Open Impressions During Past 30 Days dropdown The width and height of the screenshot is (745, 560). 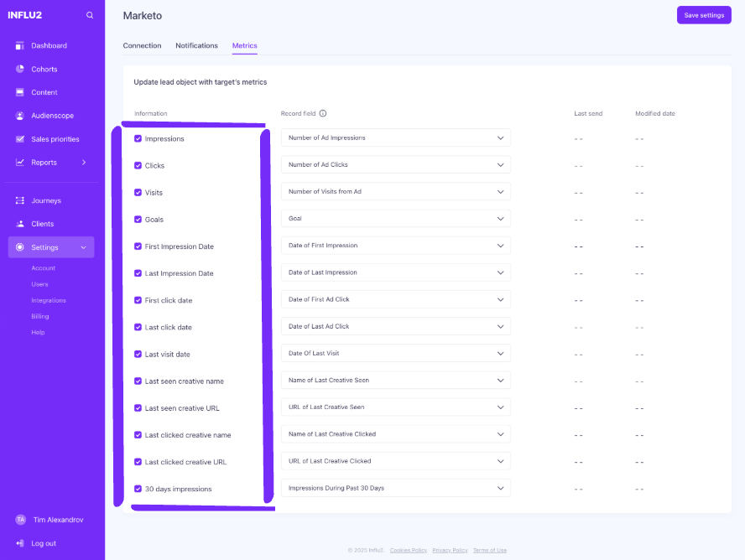pyautogui.click(x=396, y=489)
